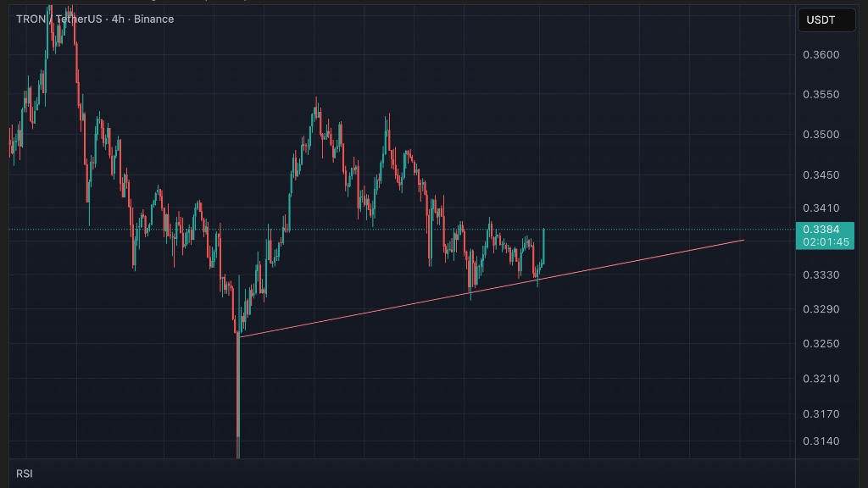Image resolution: width=868 pixels, height=488 pixels.
Task: Click the 0.3500 price axis label
Action: tap(821, 135)
